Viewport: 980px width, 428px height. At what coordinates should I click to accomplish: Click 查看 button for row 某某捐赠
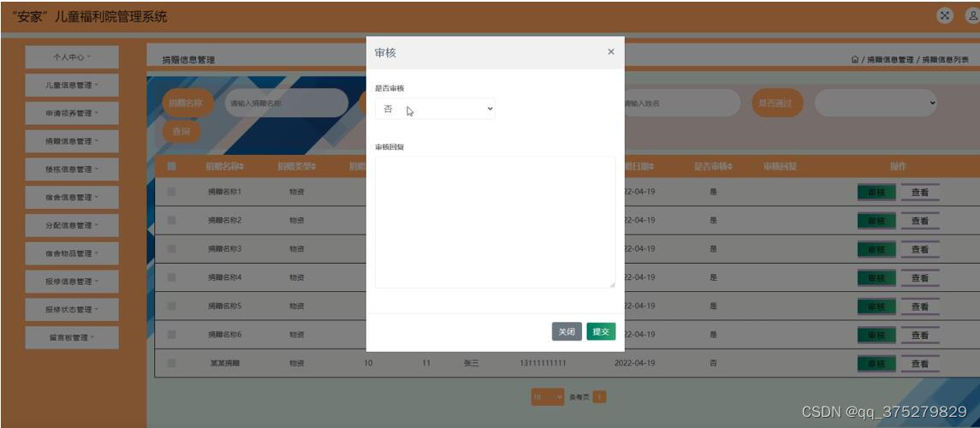919,363
